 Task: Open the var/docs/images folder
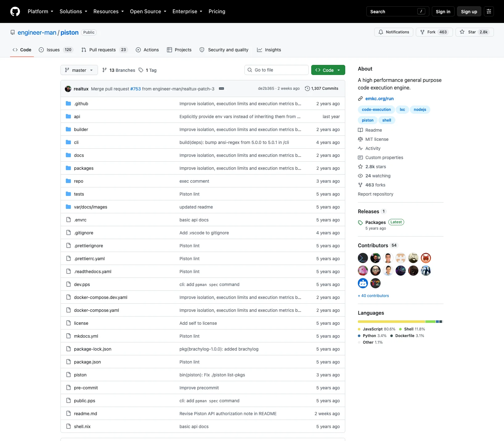[90, 207]
